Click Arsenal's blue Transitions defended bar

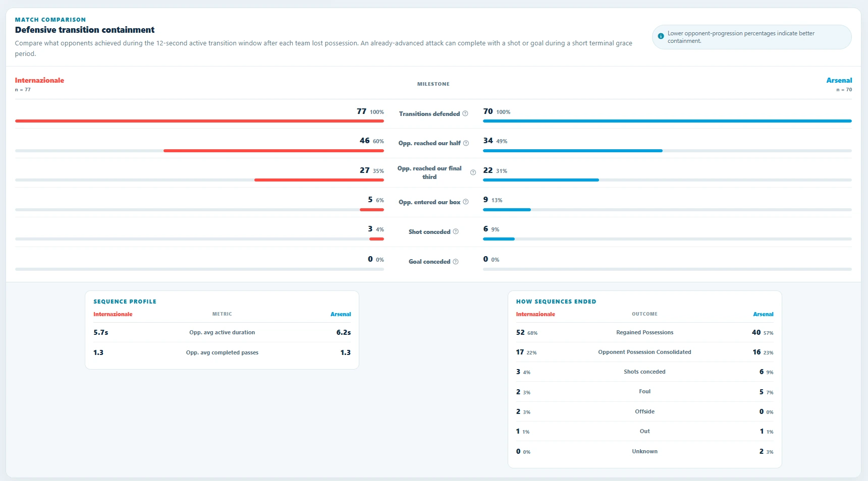[x=667, y=121]
